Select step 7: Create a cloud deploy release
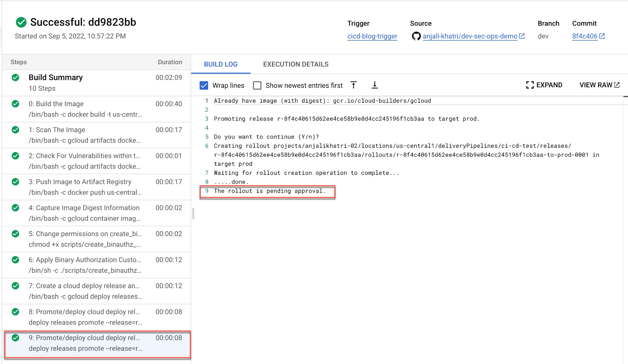The height and width of the screenshot is (364, 628). tap(96, 291)
